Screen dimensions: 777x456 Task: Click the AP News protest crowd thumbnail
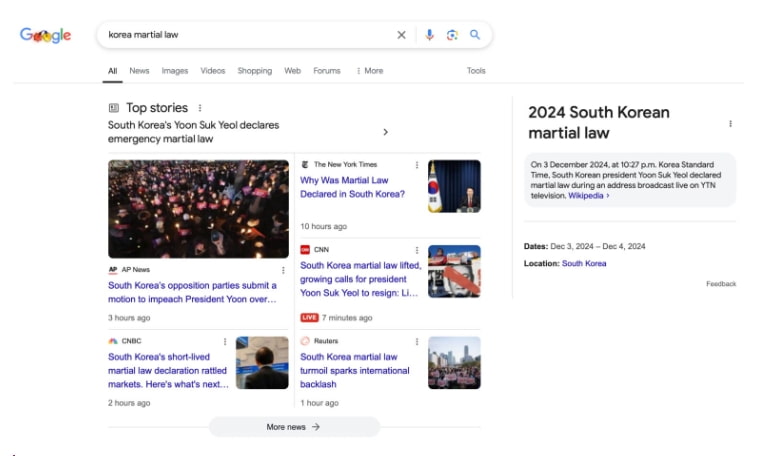198,209
